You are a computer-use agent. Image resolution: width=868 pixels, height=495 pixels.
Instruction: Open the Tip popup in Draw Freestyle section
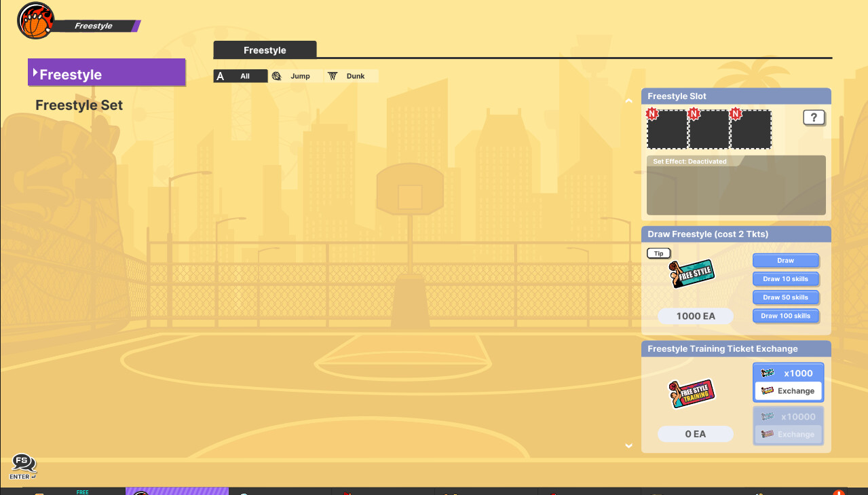coord(658,253)
